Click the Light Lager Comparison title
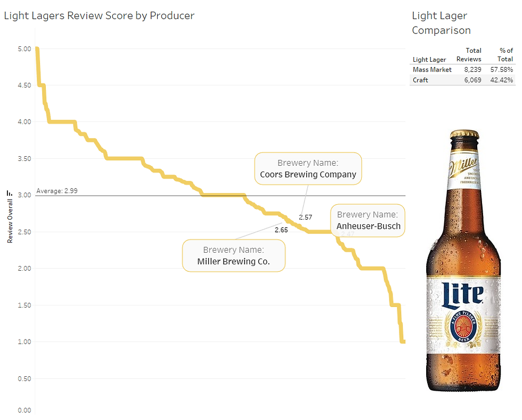The width and height of the screenshot is (522, 420). 441,23
